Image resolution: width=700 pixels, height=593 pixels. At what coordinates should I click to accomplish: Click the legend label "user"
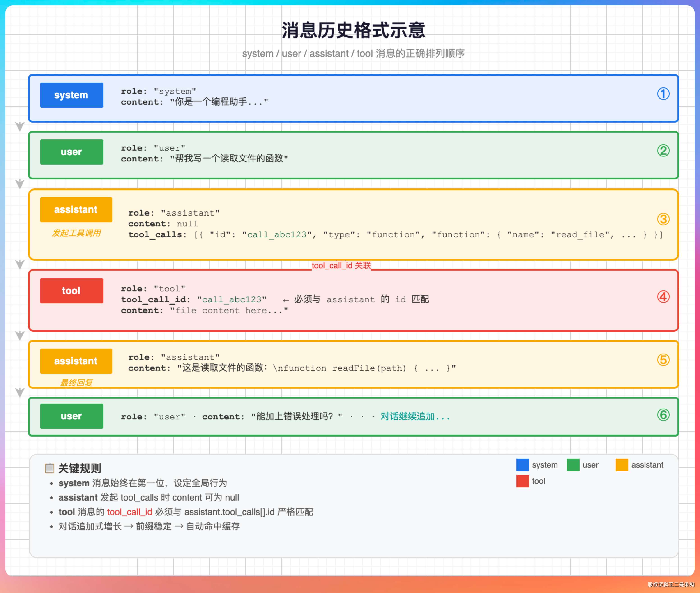tap(590, 465)
